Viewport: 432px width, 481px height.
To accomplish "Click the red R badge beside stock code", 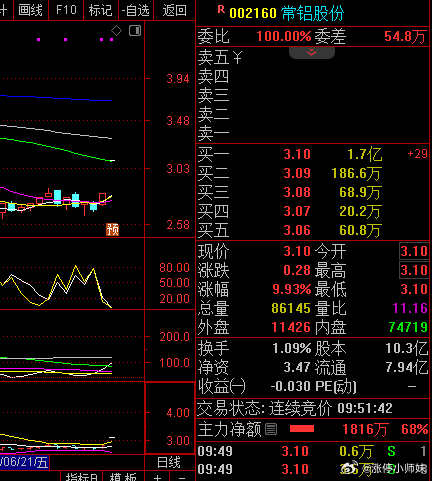I will point(221,10).
